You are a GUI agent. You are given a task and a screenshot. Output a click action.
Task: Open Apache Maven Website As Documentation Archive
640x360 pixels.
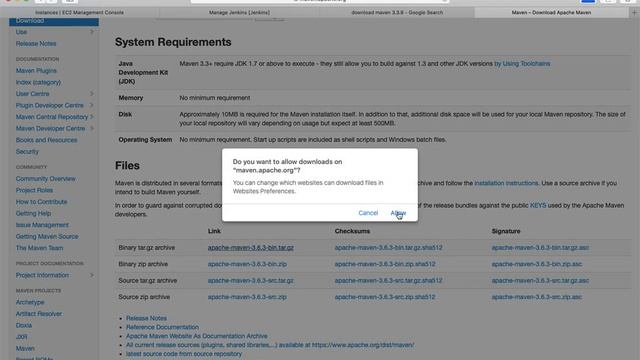196,336
